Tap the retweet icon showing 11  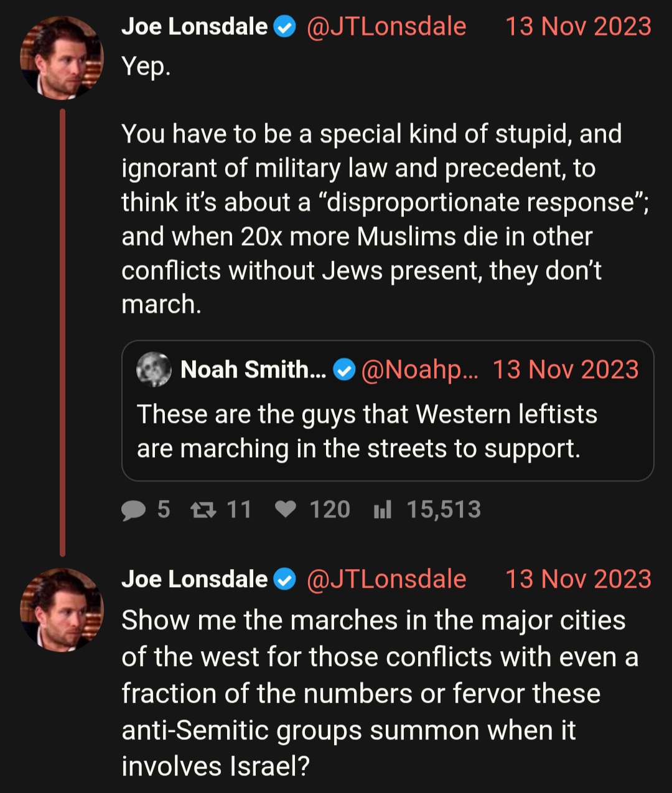click(x=203, y=511)
